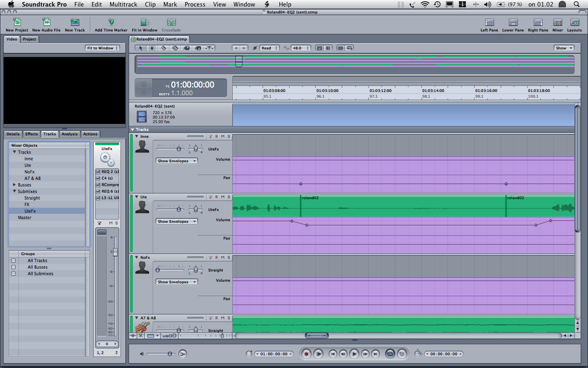Expand the Busses tree item
This screenshot has height=368, width=588.
(x=14, y=185)
